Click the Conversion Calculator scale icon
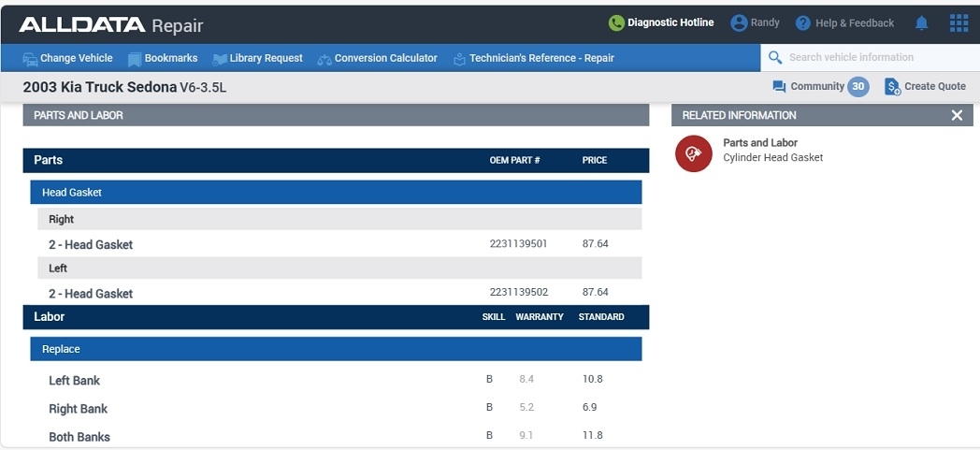Viewport: 980px width, 450px height. (x=324, y=59)
